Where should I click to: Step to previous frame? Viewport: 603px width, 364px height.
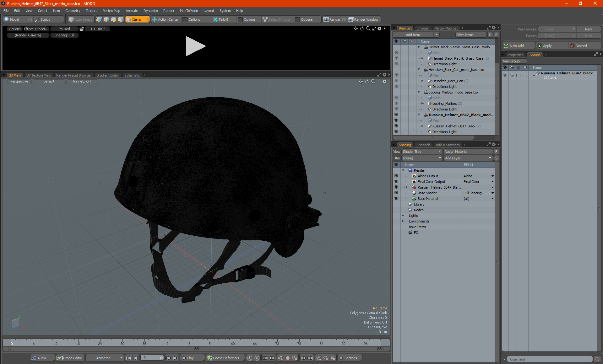point(136,358)
